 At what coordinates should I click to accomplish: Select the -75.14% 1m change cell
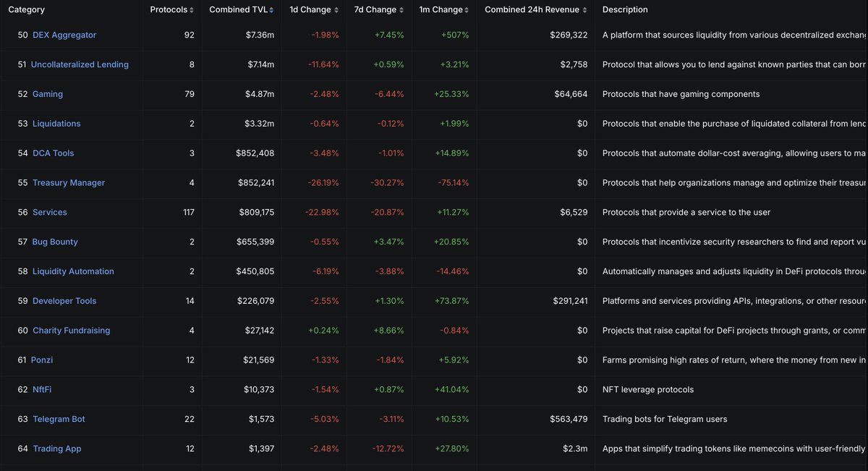pyautogui.click(x=454, y=183)
